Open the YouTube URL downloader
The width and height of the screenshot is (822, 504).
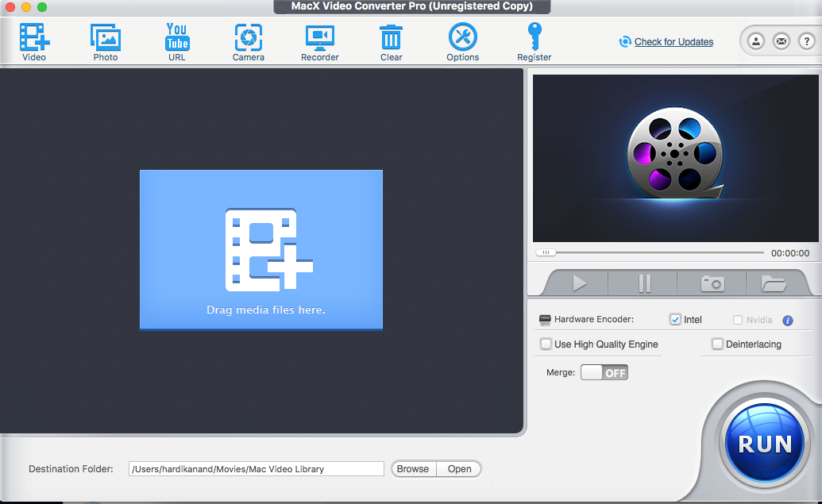coord(177,38)
